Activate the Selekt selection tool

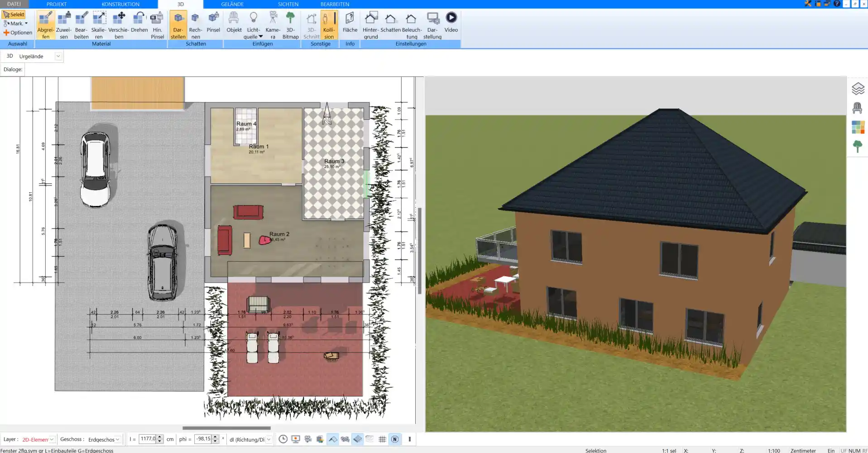14,14
